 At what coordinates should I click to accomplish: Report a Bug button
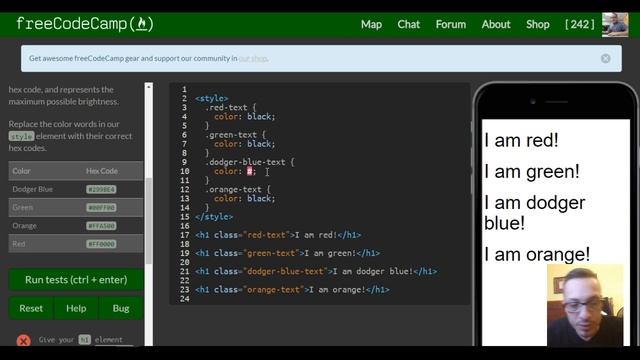[x=121, y=308]
